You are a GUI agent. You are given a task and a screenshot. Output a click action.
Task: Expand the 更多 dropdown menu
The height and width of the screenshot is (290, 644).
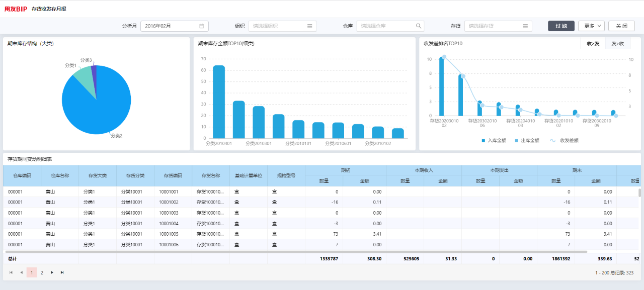[x=591, y=26]
